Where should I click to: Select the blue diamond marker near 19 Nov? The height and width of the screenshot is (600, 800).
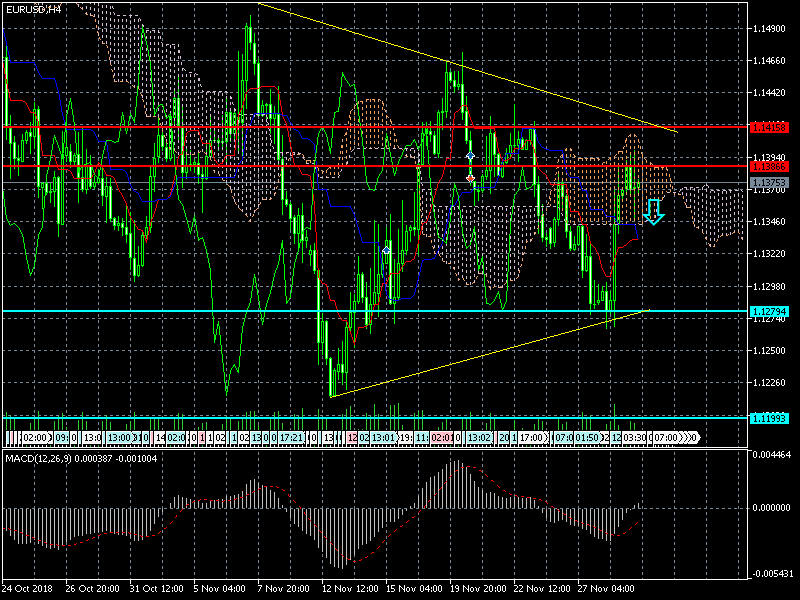click(x=470, y=157)
